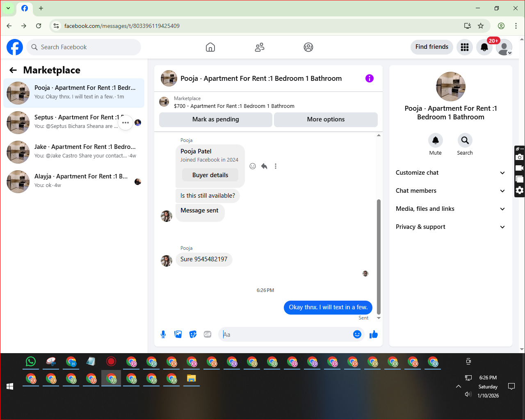Expand Customize chat section

450,173
